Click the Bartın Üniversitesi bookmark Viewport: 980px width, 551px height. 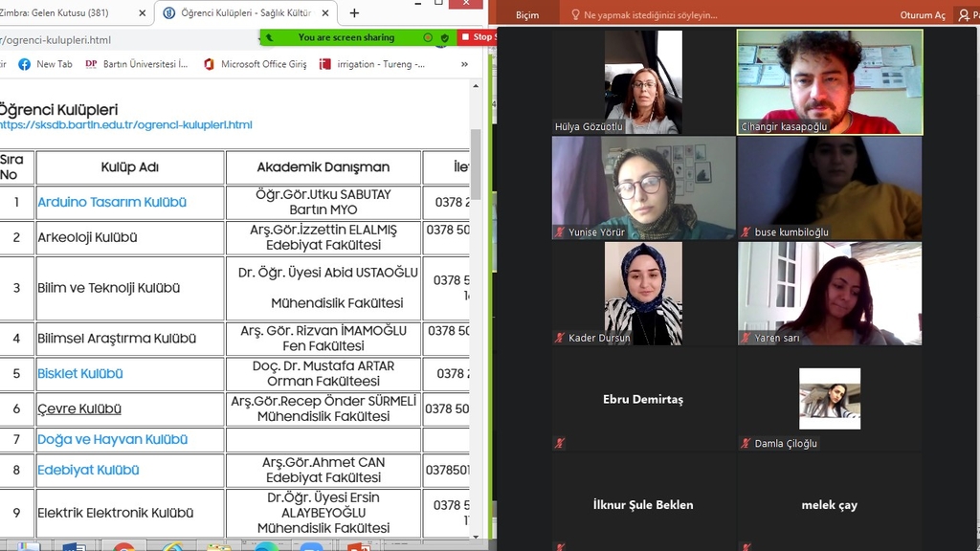pos(136,64)
